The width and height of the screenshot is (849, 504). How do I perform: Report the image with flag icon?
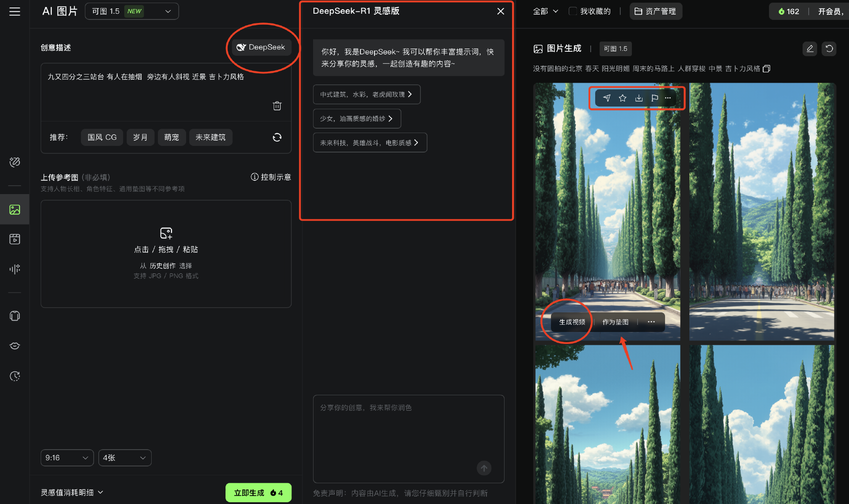click(655, 98)
